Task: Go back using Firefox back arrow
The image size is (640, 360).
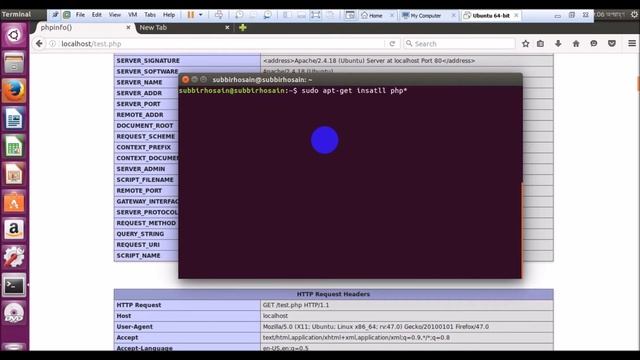Action: click(x=39, y=43)
